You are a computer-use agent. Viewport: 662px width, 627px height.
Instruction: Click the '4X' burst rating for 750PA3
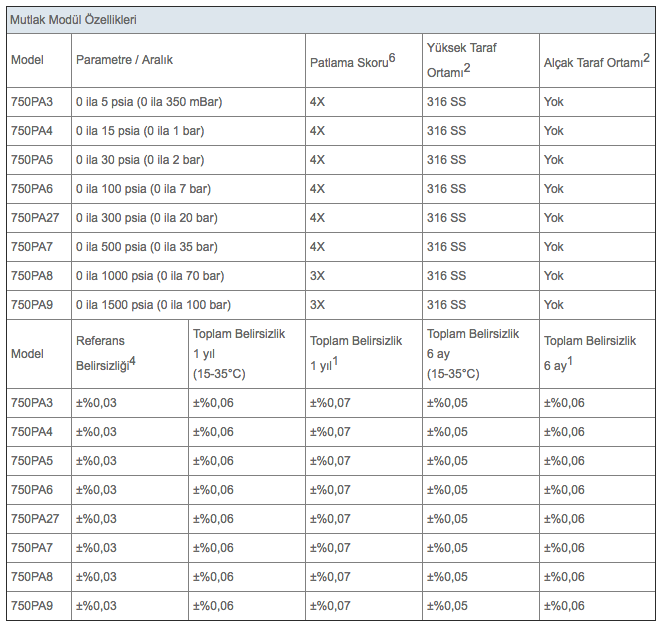pos(317,102)
